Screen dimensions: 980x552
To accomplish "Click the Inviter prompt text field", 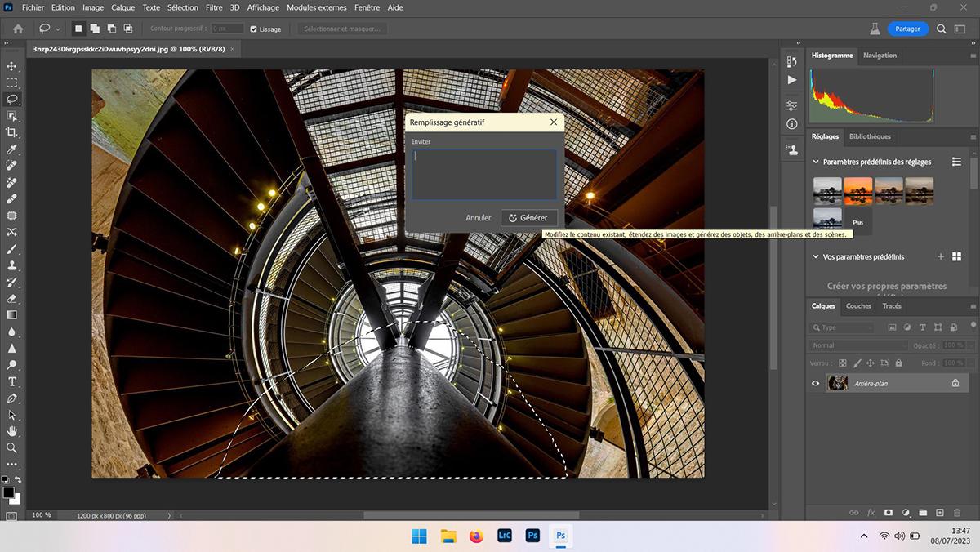I will click(x=484, y=174).
